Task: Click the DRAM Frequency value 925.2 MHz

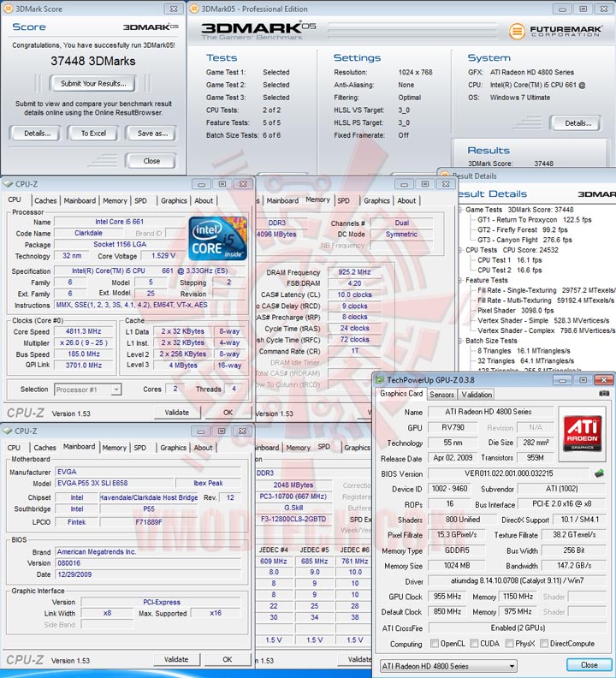Action: coord(354,272)
